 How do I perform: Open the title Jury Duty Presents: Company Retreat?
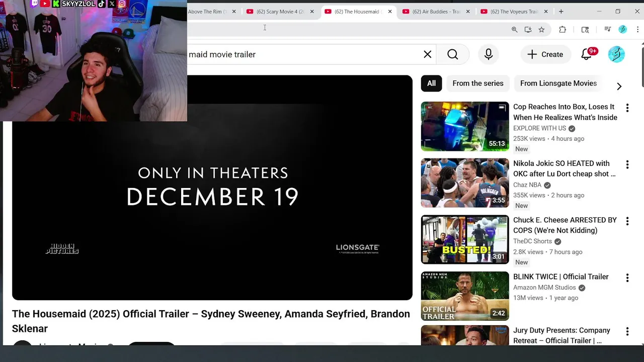pyautogui.click(x=561, y=335)
